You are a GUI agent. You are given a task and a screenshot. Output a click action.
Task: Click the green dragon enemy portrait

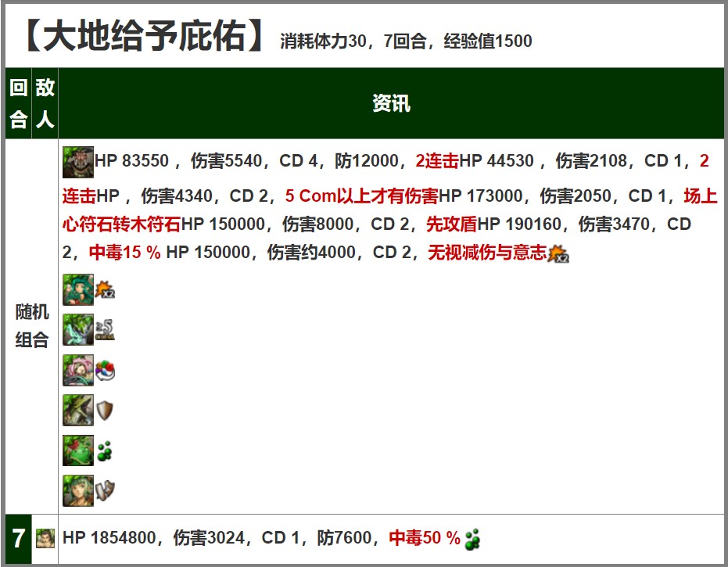[78, 410]
